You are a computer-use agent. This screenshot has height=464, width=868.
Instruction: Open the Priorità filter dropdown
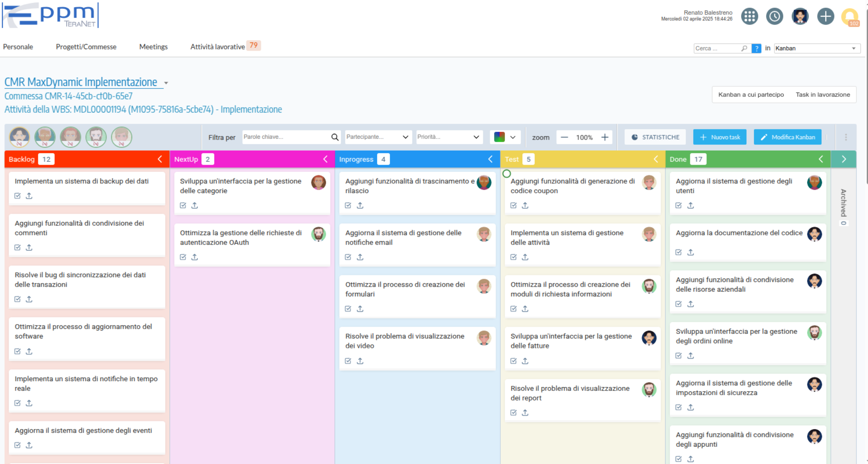[x=449, y=137]
